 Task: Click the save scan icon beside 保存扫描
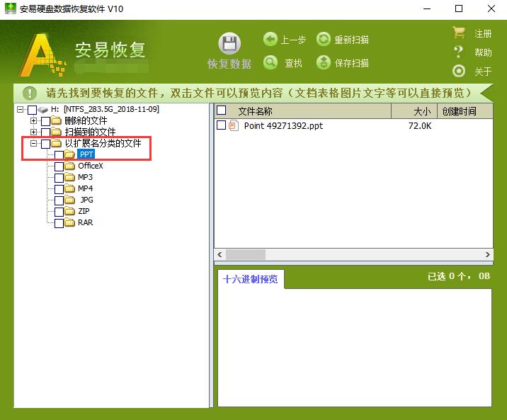pyautogui.click(x=324, y=62)
